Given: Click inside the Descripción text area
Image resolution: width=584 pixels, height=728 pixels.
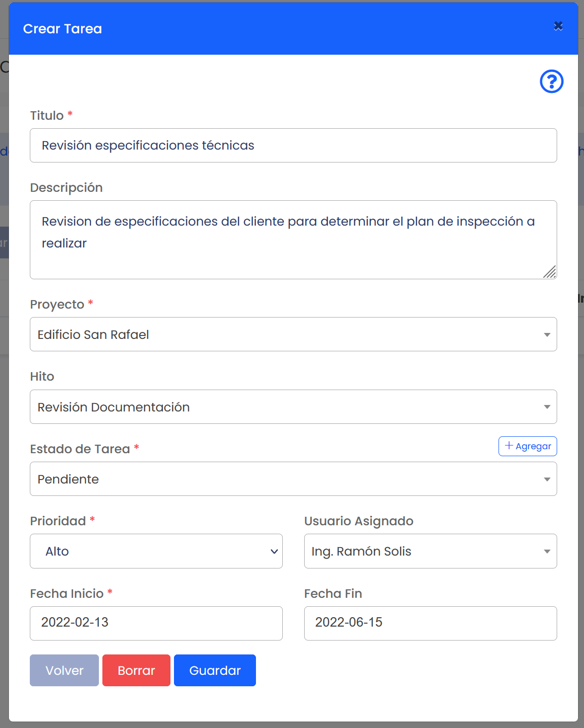Looking at the screenshot, I should point(293,240).
